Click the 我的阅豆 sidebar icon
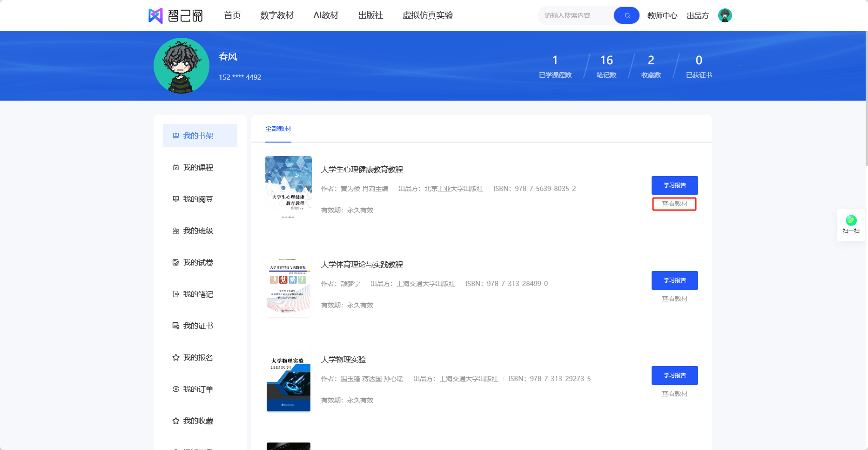This screenshot has width=868, height=450. coord(176,199)
